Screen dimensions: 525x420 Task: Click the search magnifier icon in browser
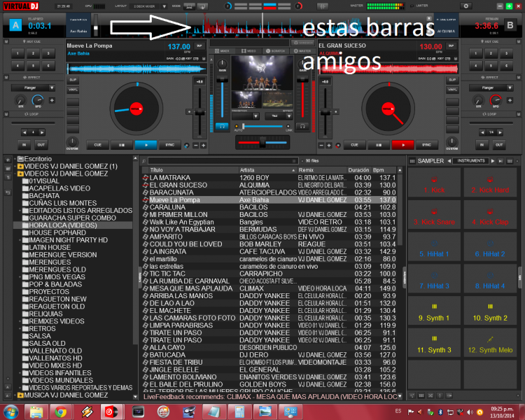(144, 161)
